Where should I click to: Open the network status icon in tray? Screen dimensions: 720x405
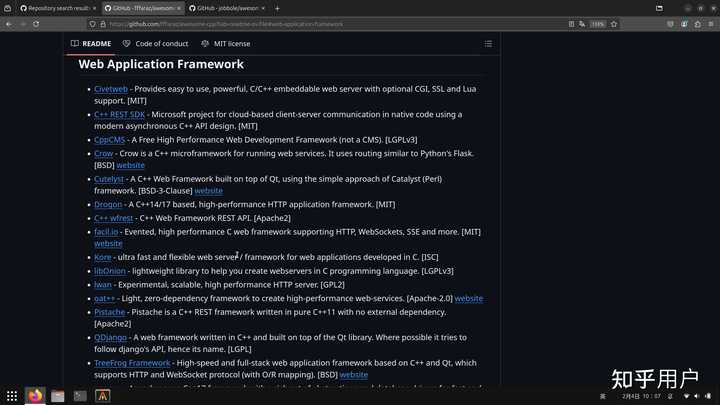click(x=686, y=396)
